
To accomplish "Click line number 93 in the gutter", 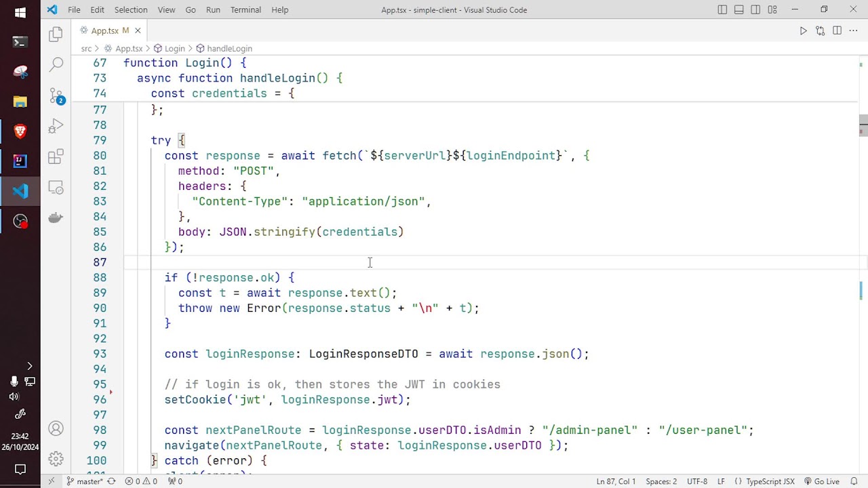I will click(x=100, y=354).
